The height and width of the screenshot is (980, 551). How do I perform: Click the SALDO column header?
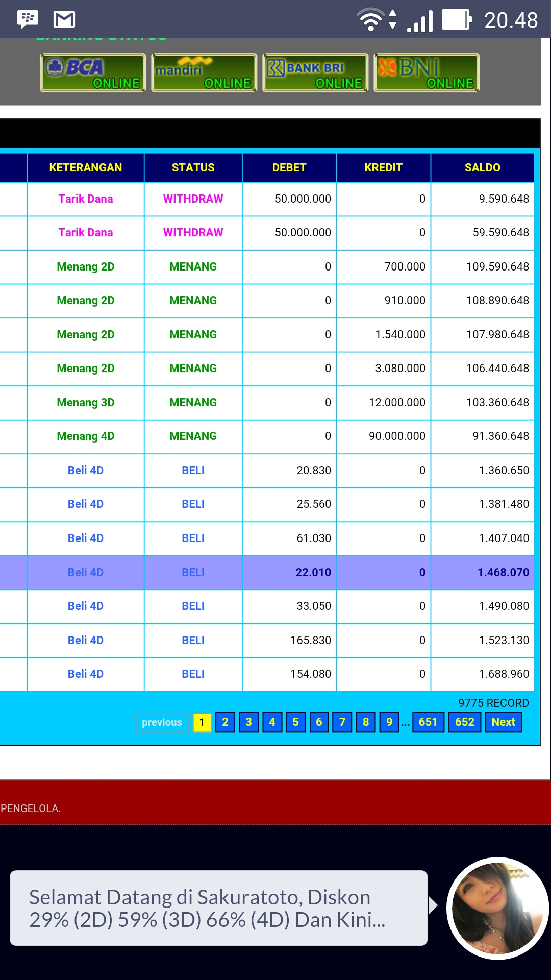tap(482, 167)
